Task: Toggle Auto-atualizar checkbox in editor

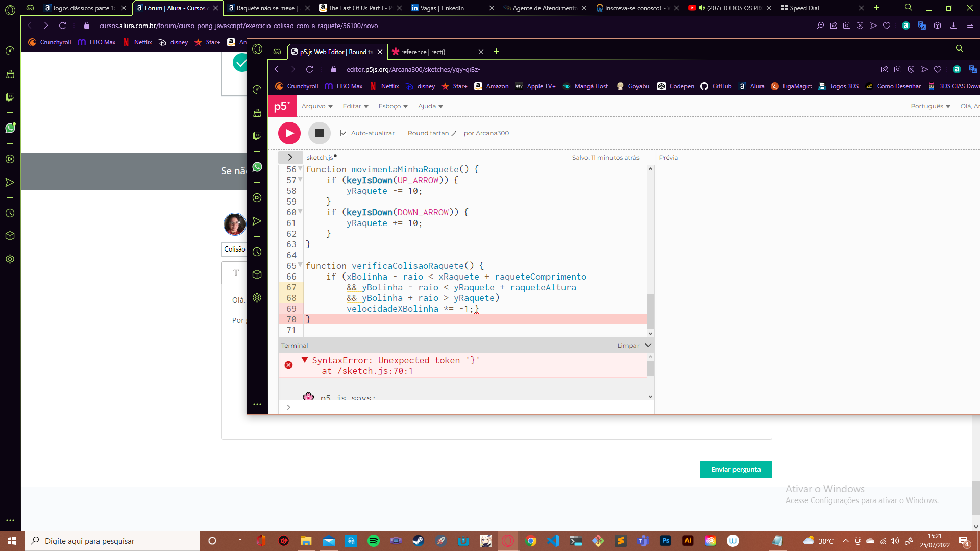Action: click(344, 133)
